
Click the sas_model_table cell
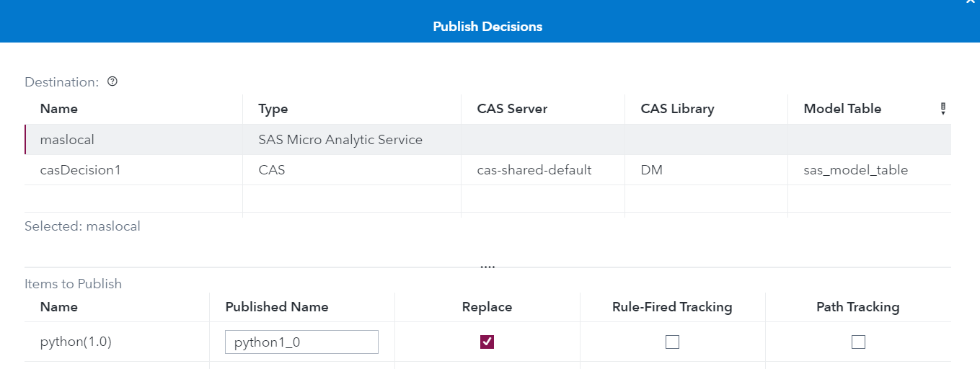point(856,170)
